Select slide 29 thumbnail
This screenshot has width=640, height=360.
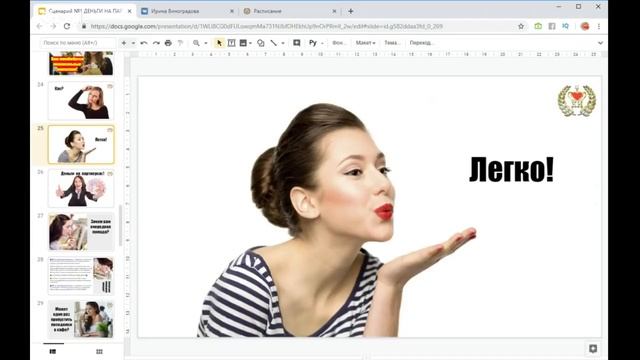[81, 319]
